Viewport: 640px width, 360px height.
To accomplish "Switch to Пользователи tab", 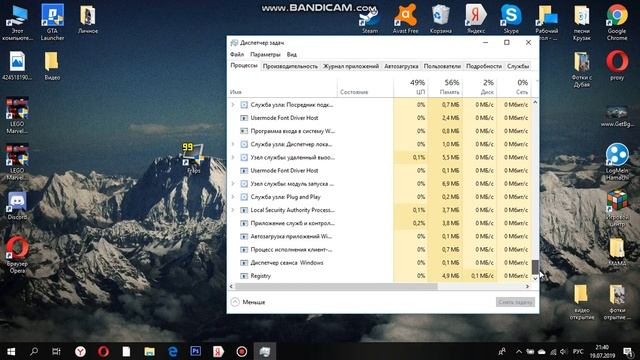I will [442, 66].
